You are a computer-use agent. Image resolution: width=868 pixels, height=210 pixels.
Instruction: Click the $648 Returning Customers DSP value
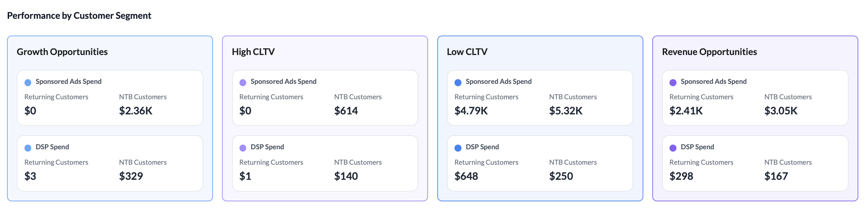click(x=466, y=176)
